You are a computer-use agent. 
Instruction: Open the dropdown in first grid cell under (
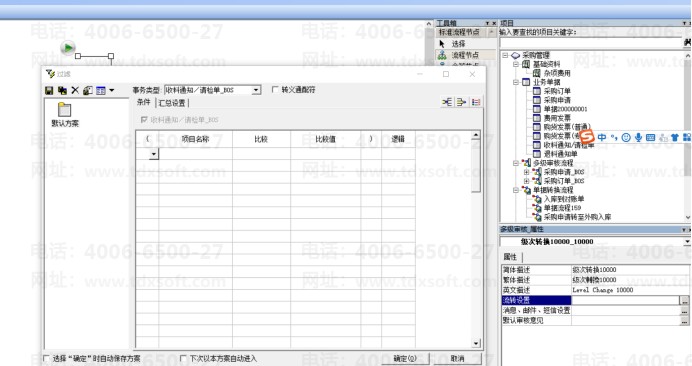click(154, 154)
